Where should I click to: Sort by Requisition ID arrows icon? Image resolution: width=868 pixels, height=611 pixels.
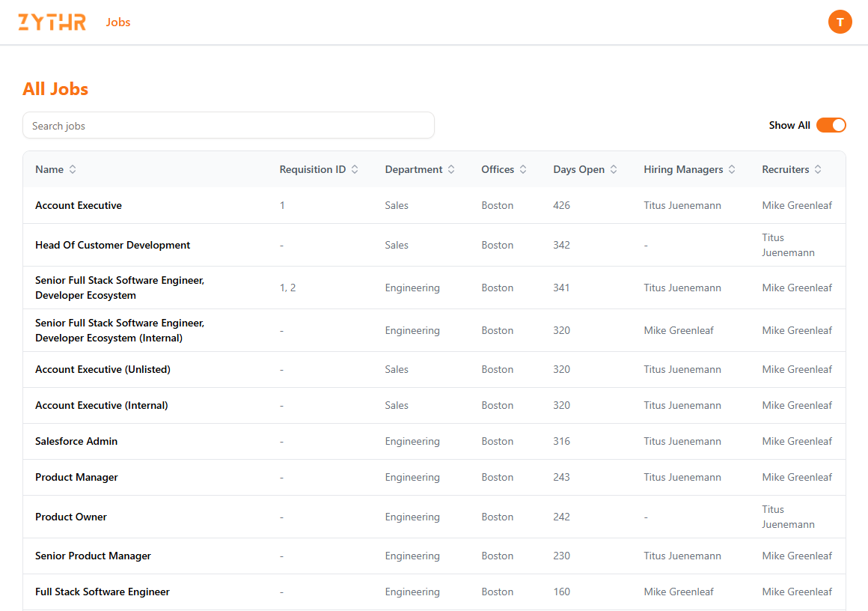pos(355,170)
